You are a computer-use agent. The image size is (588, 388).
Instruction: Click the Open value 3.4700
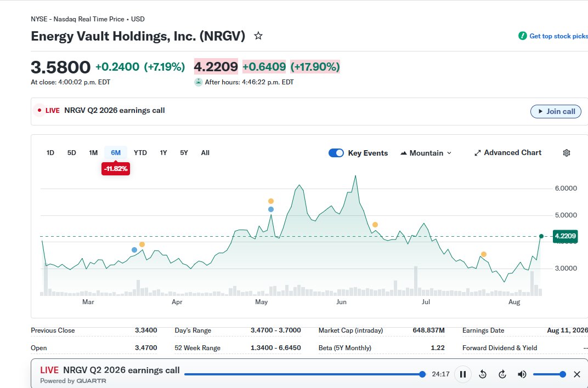(x=146, y=348)
